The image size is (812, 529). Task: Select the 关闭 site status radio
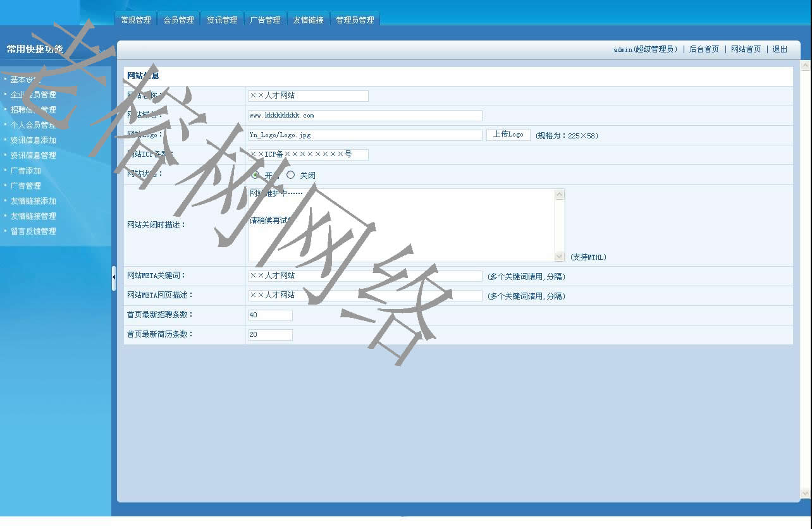click(290, 174)
